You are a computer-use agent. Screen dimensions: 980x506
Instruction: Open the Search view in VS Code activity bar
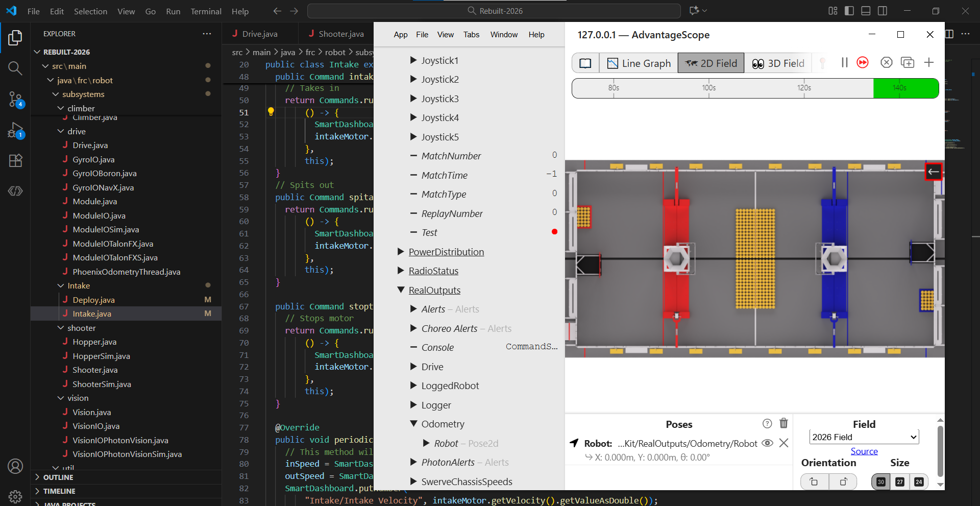[15, 68]
